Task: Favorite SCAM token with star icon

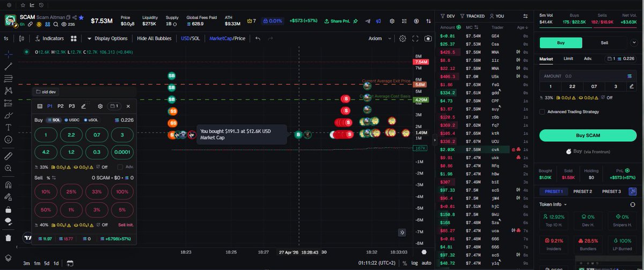Action: click(x=81, y=18)
